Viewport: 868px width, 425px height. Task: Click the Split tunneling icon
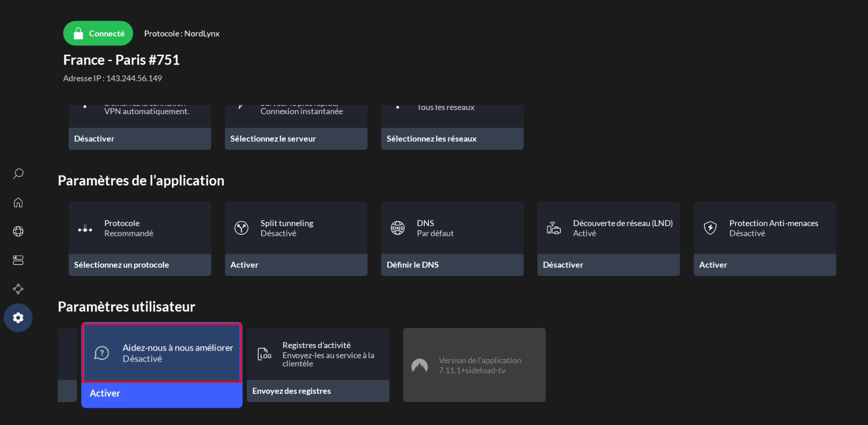click(x=242, y=228)
